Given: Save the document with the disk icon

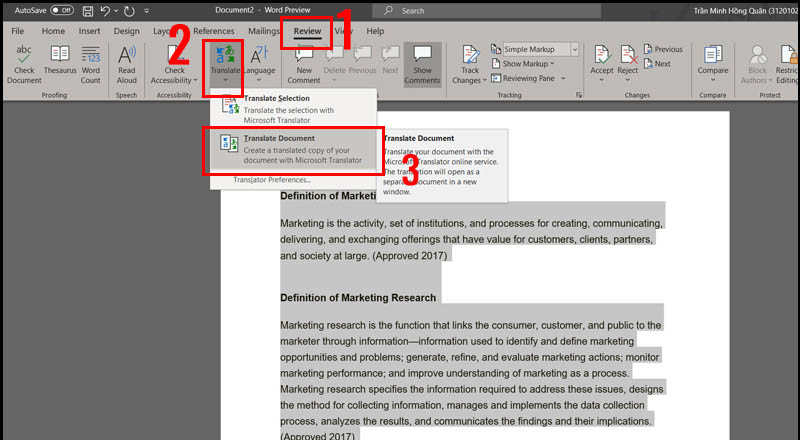Looking at the screenshot, I should (88, 11).
